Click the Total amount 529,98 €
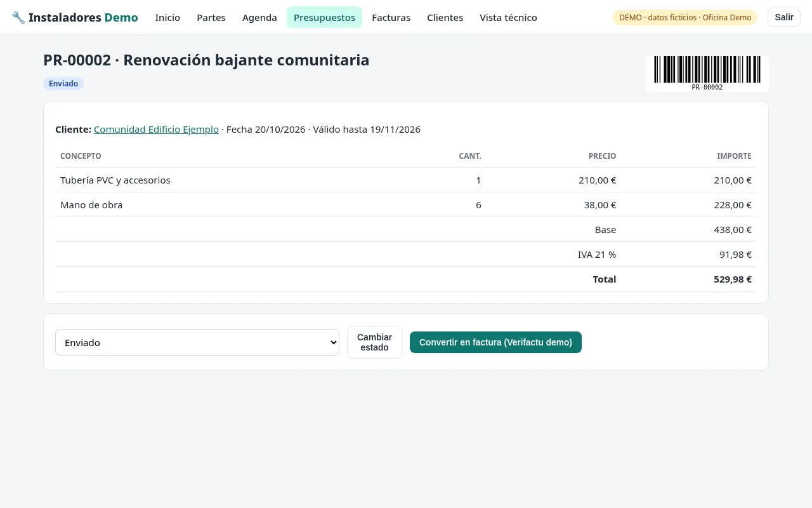This screenshot has width=812, height=508. click(733, 279)
